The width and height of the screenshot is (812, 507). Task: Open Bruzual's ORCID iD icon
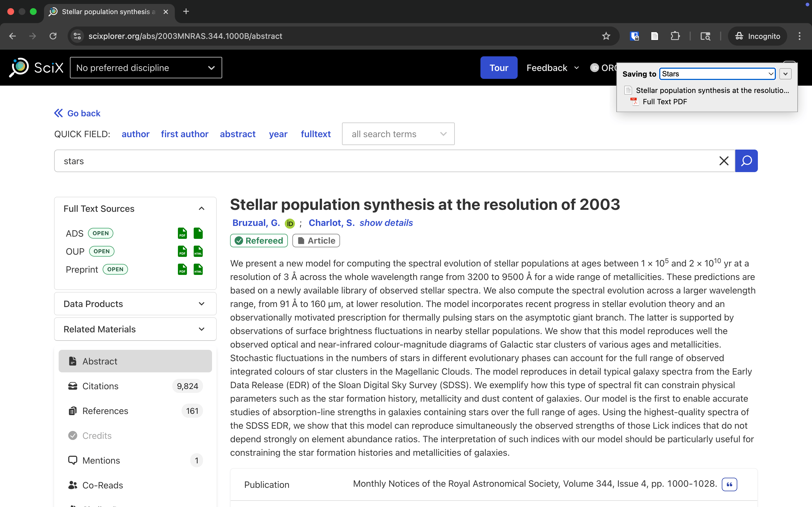pos(290,223)
